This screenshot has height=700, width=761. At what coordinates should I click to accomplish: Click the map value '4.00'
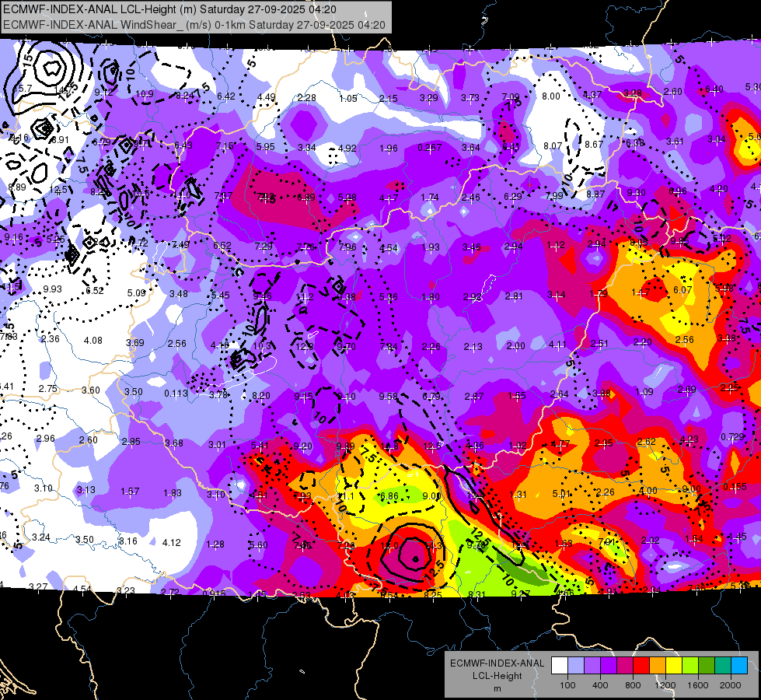[x=648, y=491]
